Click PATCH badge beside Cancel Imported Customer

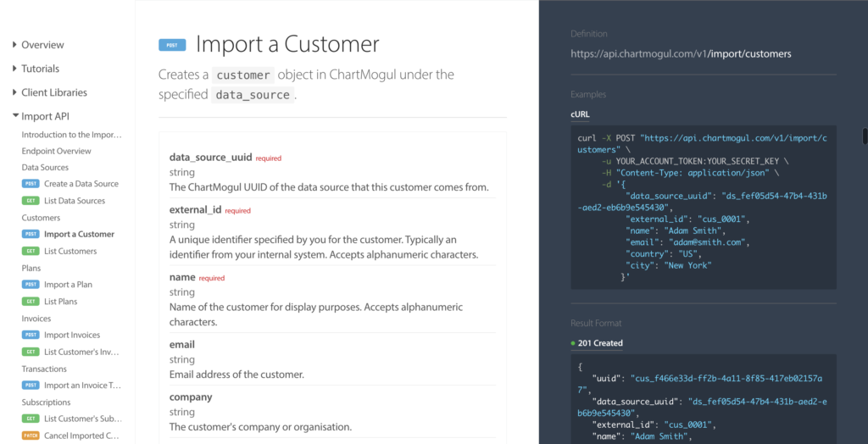pos(31,436)
